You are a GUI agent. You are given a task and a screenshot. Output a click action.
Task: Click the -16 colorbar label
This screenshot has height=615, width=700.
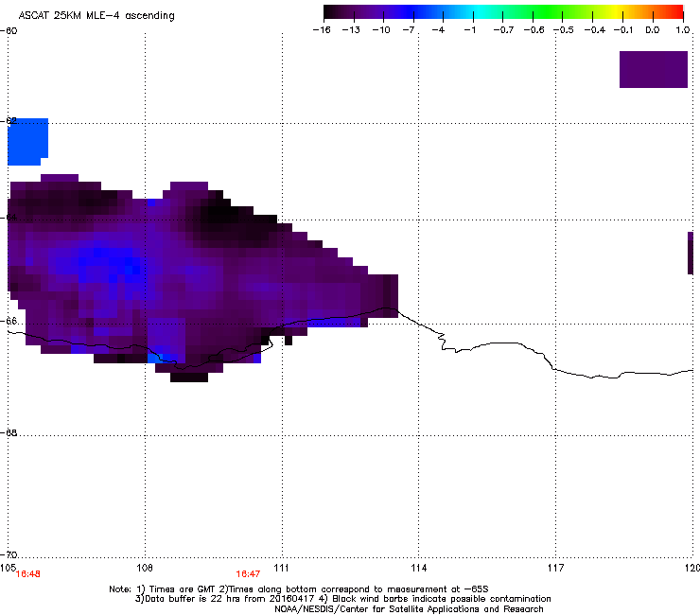pos(322,30)
